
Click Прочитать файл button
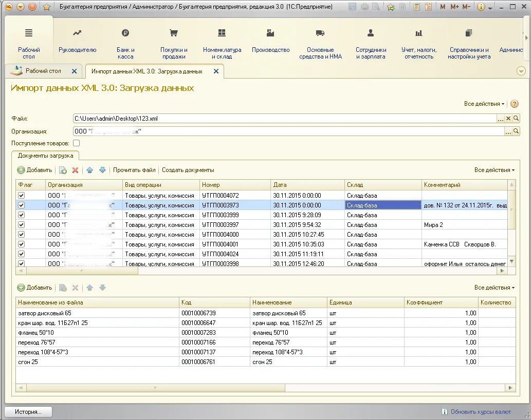pyautogui.click(x=134, y=170)
